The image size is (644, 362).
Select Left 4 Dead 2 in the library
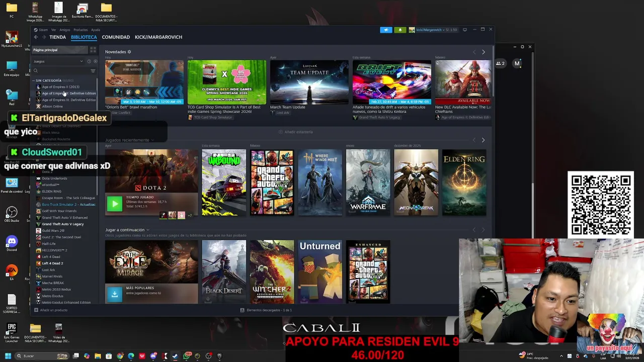(x=52, y=263)
